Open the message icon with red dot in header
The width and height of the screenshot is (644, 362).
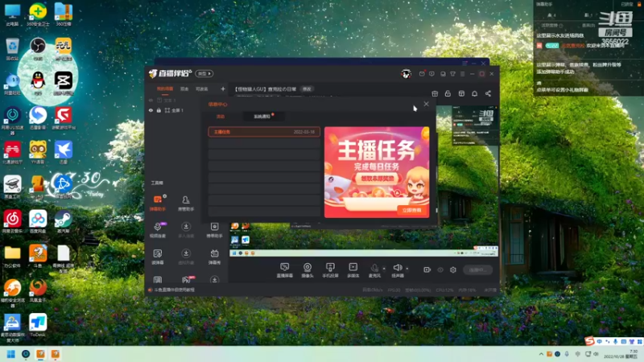(422, 74)
